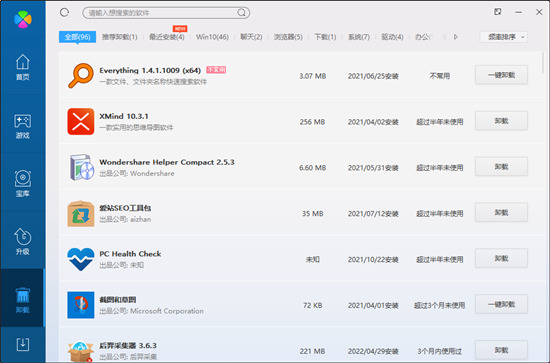Select the PC Health Check title
Screen dimensions: 550x363
pos(130,254)
